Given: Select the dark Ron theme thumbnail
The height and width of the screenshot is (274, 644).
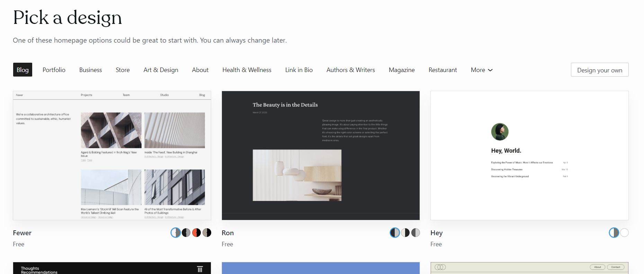Looking at the screenshot, I should pos(321,156).
